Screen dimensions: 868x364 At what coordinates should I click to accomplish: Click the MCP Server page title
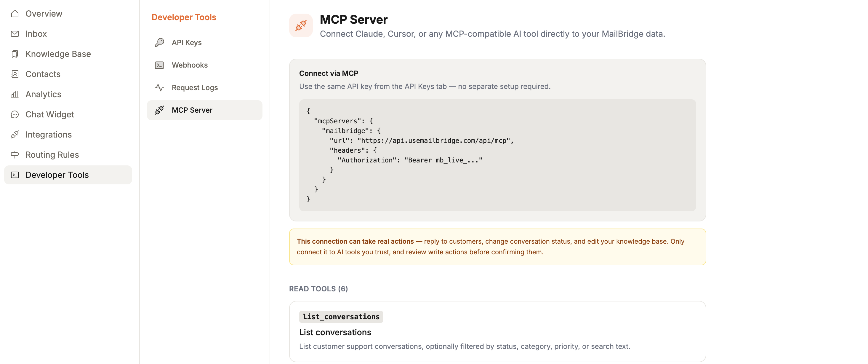tap(353, 20)
